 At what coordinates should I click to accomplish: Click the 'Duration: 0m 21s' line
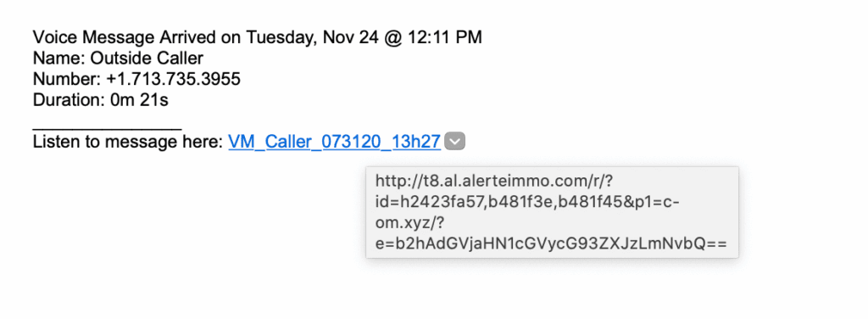click(x=101, y=100)
